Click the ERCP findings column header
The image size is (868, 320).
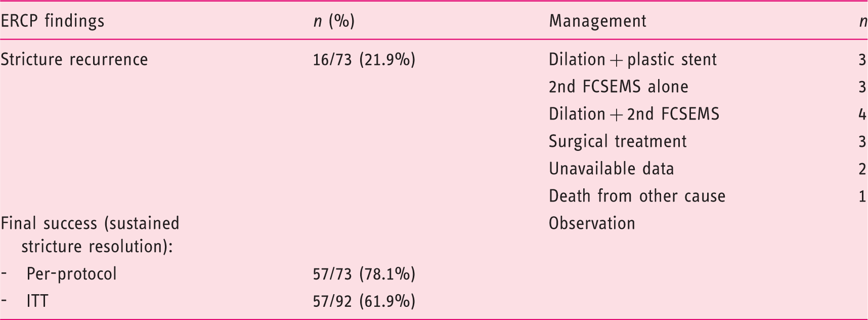click(x=53, y=21)
